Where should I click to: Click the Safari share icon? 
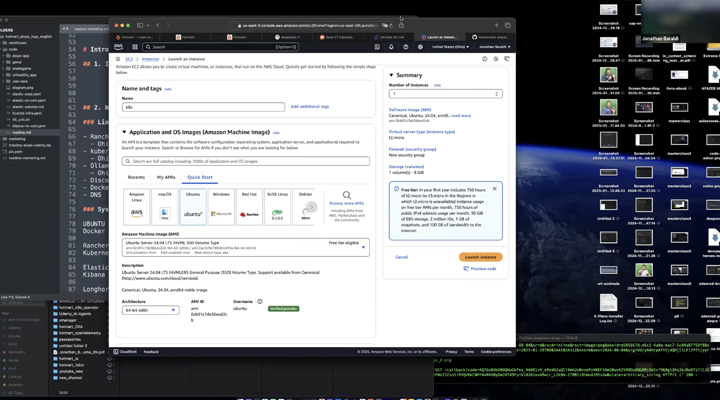tap(401, 25)
